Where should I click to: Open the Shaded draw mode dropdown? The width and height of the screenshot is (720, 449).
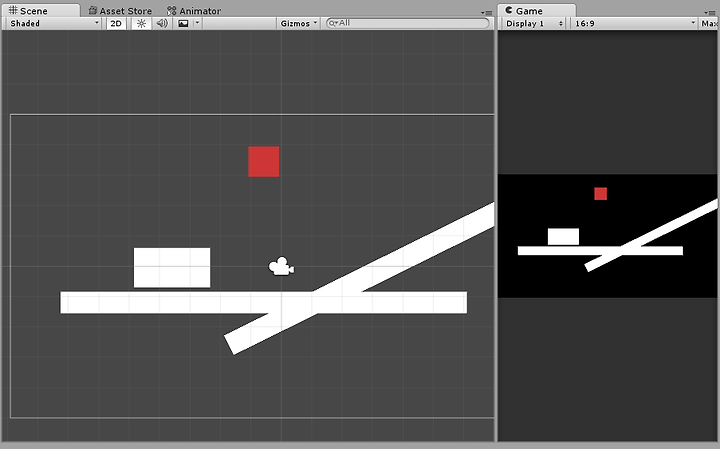click(x=54, y=23)
